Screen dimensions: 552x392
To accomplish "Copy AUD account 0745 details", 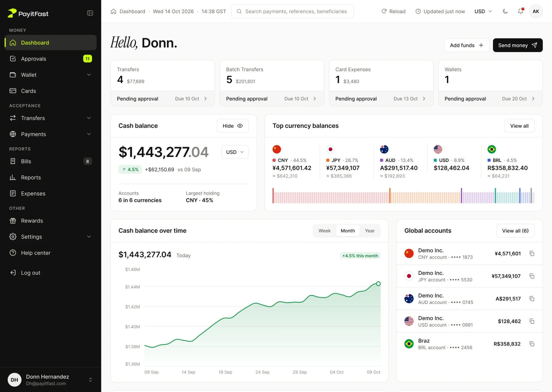I will (x=532, y=299).
